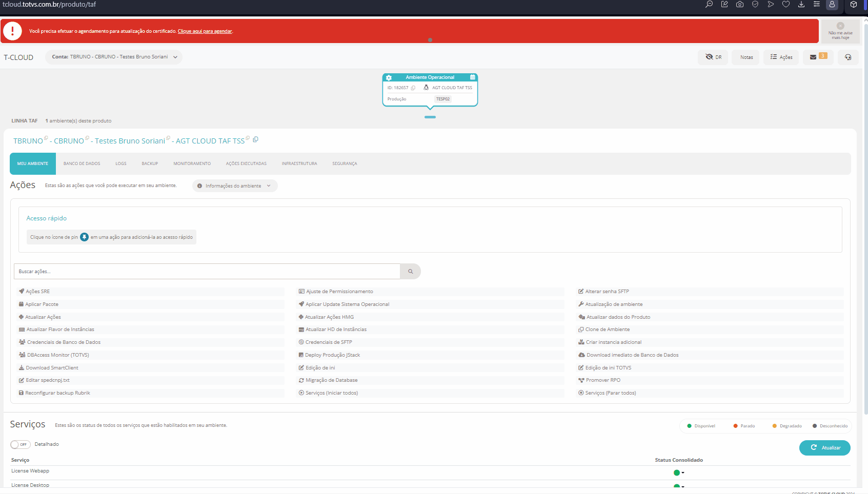Click the browser screenshot camera icon
This screenshot has height=494, width=868.
tap(740, 4)
